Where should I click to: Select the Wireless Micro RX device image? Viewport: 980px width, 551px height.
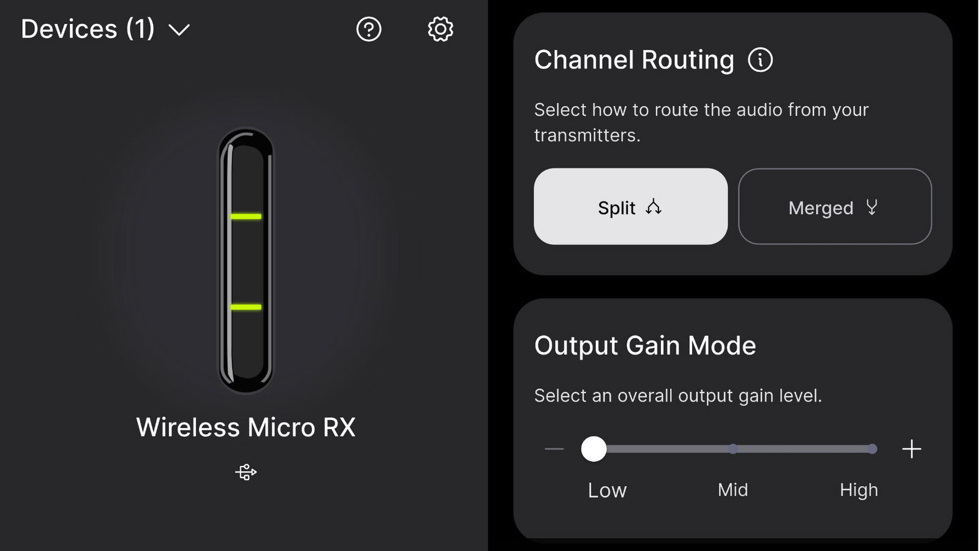click(246, 260)
